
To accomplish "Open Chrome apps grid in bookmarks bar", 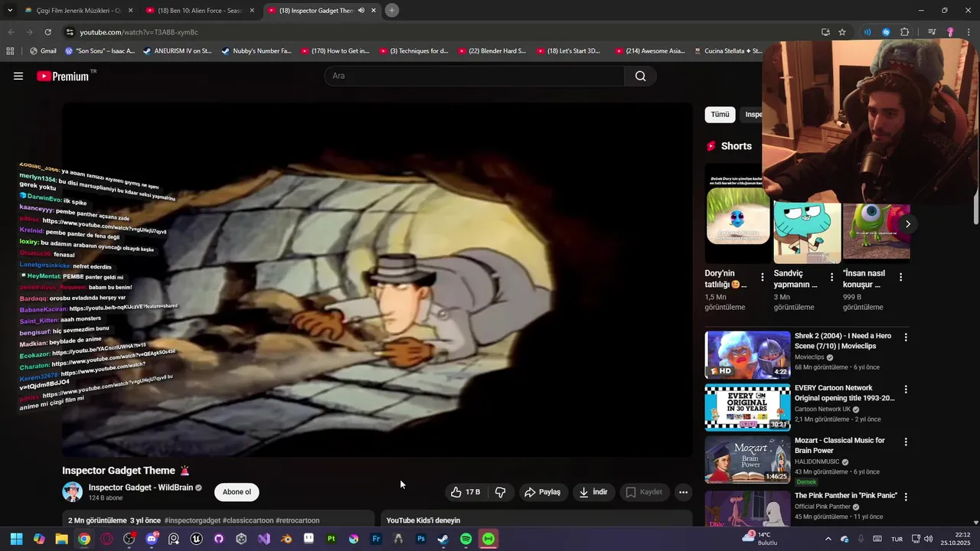I will [10, 51].
